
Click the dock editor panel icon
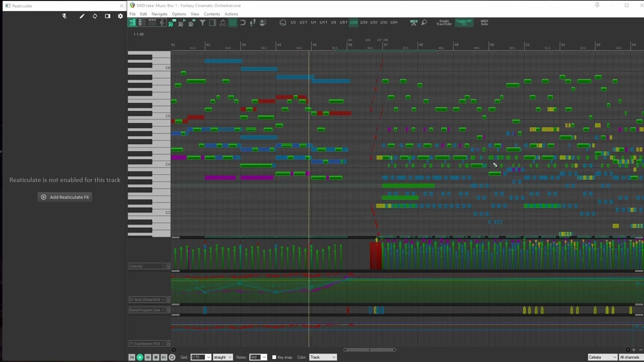212,23
